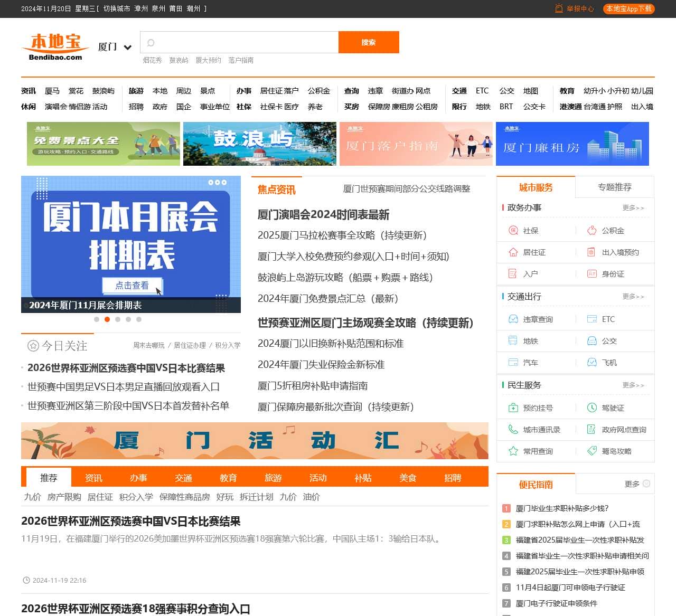Expand the 厦门 city selector dropdown
This screenshot has height=616, width=676.
click(x=127, y=47)
